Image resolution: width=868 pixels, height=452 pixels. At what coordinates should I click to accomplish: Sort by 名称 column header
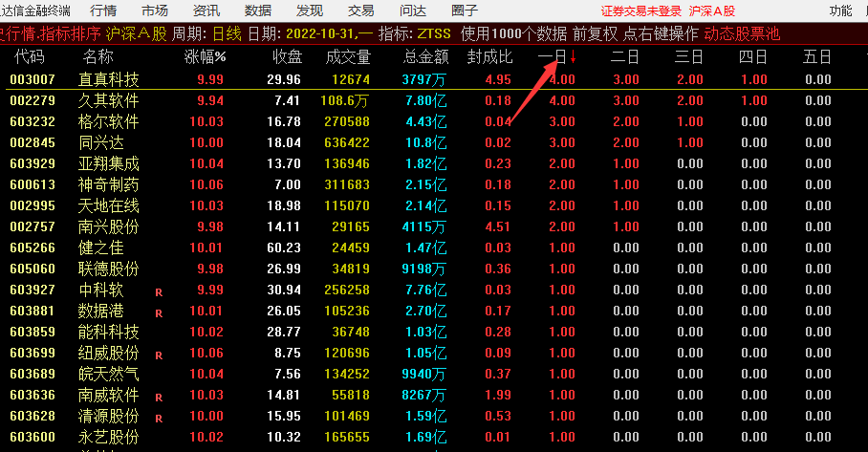click(98, 56)
